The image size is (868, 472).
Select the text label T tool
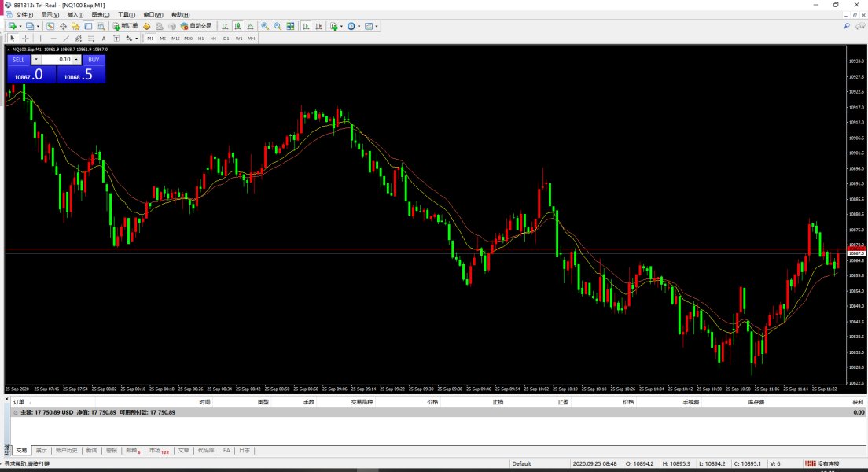tap(116, 39)
